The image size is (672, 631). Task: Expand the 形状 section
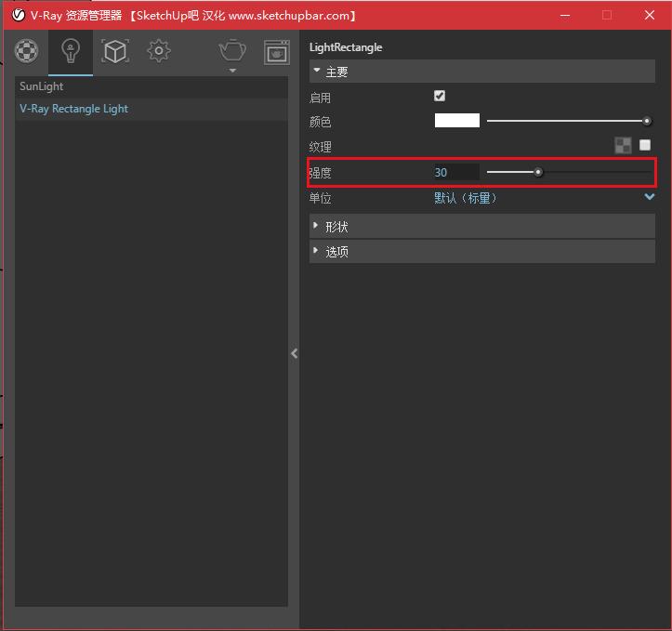[x=482, y=227]
